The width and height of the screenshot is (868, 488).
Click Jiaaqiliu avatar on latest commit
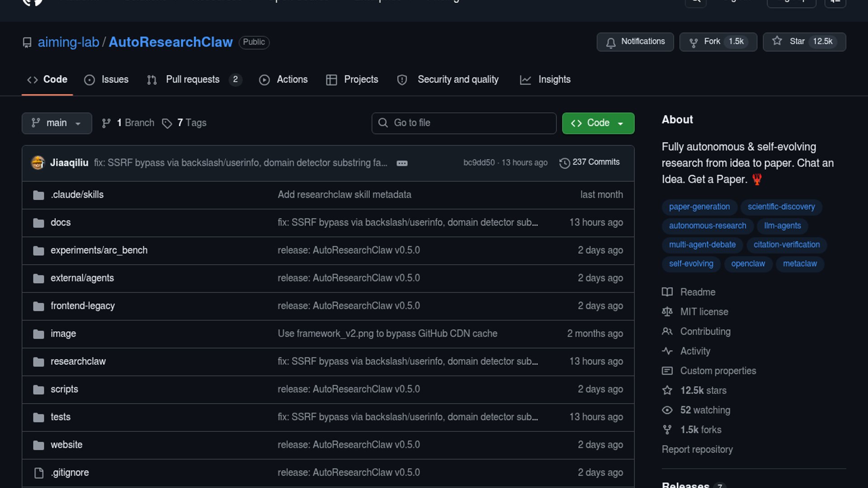point(38,163)
